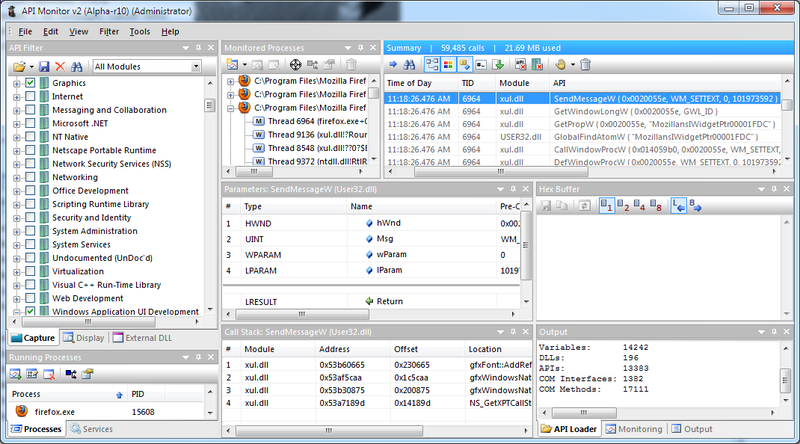Check the Web Development checkbox
The width and height of the screenshot is (800, 444).
pyautogui.click(x=30, y=298)
